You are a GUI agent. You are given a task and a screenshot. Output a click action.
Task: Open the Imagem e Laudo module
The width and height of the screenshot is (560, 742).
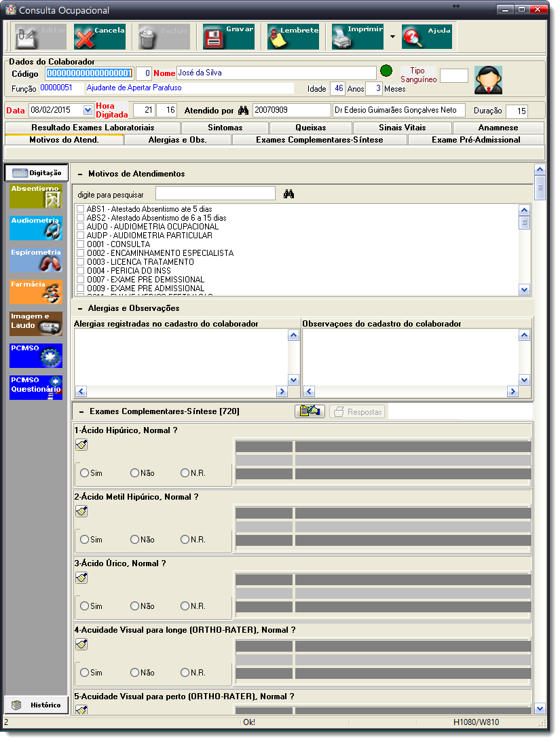coord(36,324)
